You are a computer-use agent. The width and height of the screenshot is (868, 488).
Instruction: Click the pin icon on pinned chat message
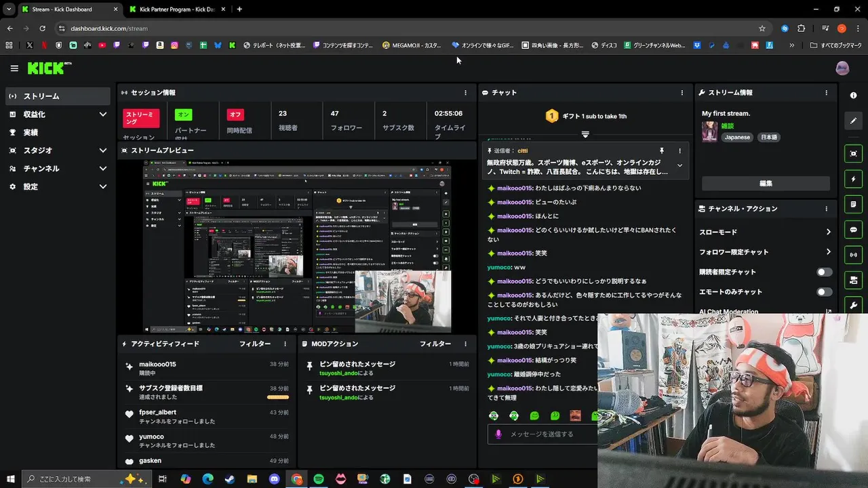(x=662, y=150)
